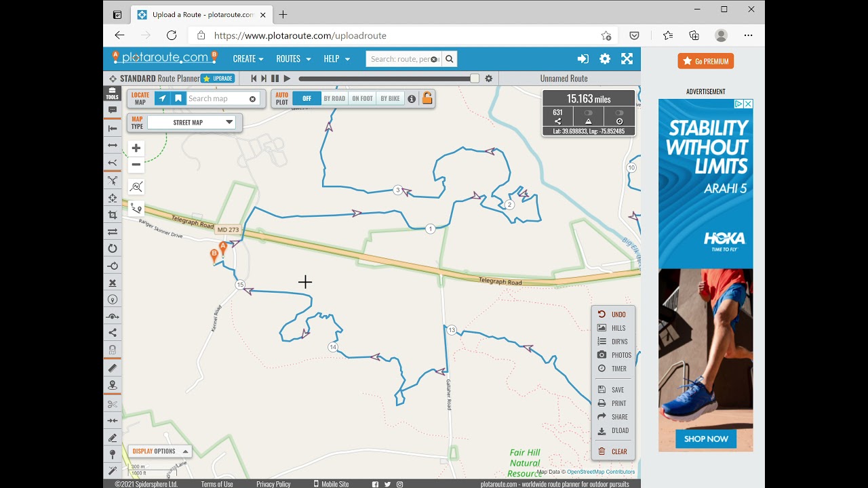Select the scissors split tool
The width and height of the screenshot is (868, 488).
(113, 404)
